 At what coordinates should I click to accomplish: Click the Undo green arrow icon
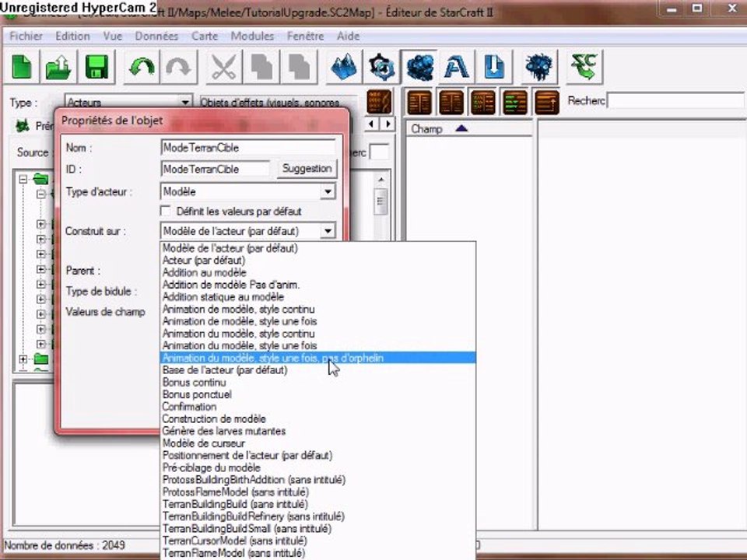[x=141, y=67]
